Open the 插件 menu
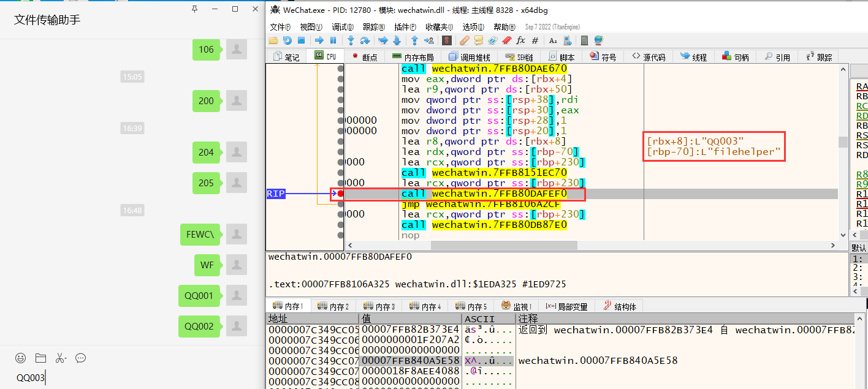868x389 pixels. 405,27
